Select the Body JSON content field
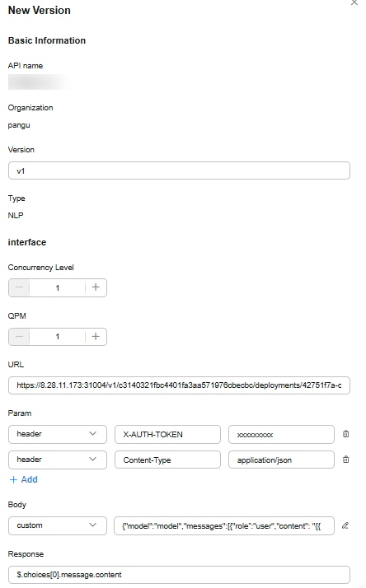 (224, 525)
